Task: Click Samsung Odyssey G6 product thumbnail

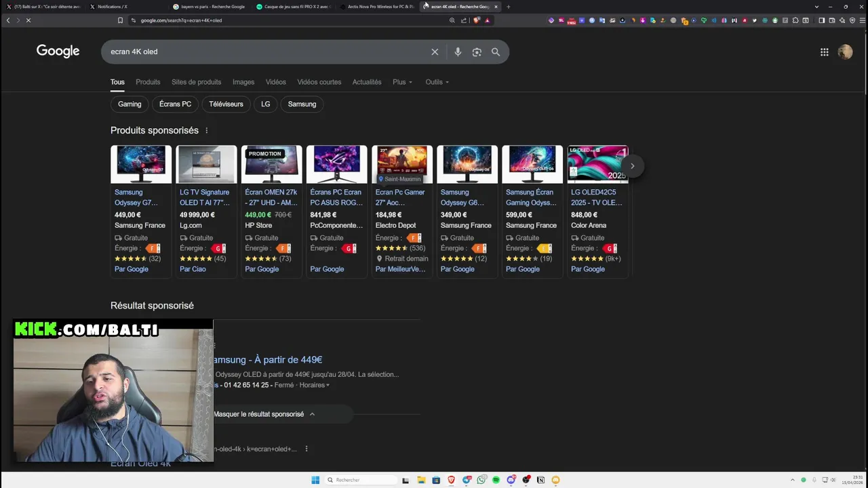Action: [467, 165]
